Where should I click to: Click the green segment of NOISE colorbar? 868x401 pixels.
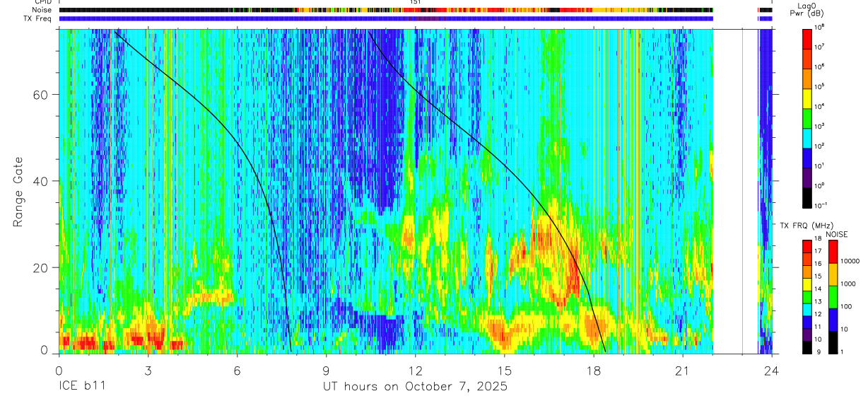[x=833, y=297]
